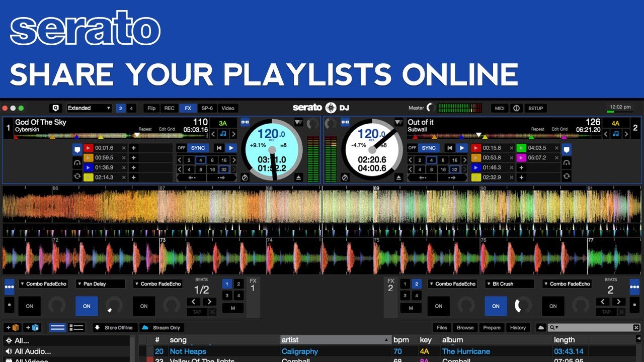Click tempo range icon under deck 1 platter
644x362 pixels.
(x=245, y=177)
